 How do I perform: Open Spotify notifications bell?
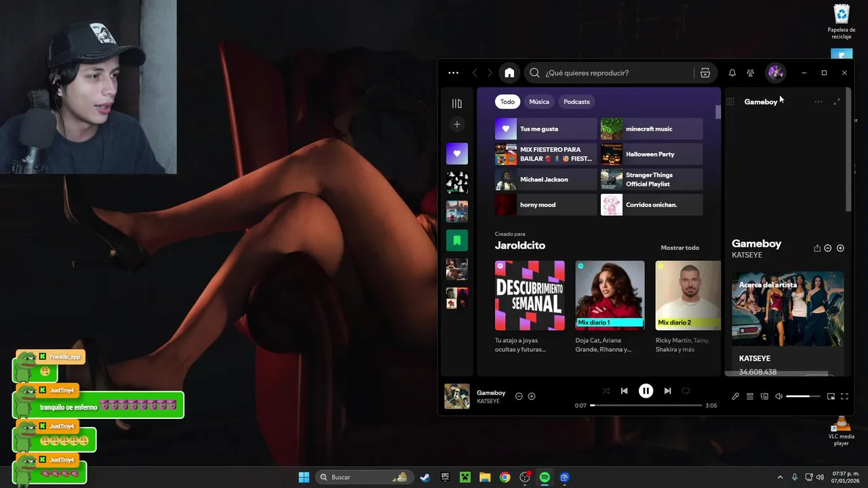[x=732, y=73]
